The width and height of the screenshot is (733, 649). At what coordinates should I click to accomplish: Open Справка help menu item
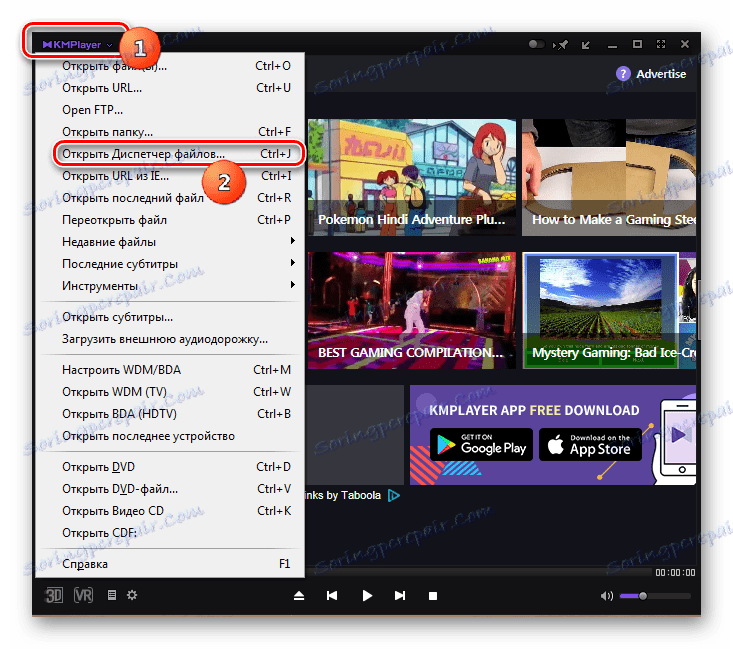coord(170,564)
